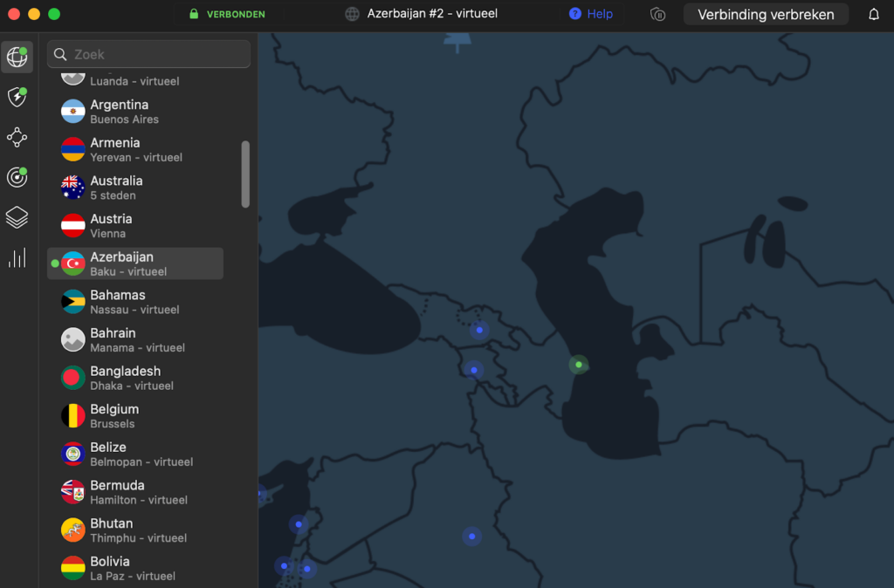
Task: Click the blue server dot on Georgia
Action: (x=479, y=330)
